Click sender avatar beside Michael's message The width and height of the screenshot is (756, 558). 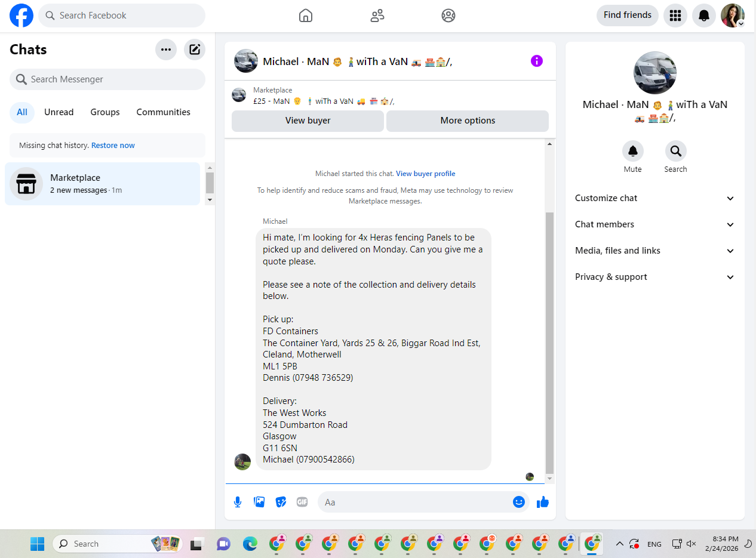[x=242, y=462]
